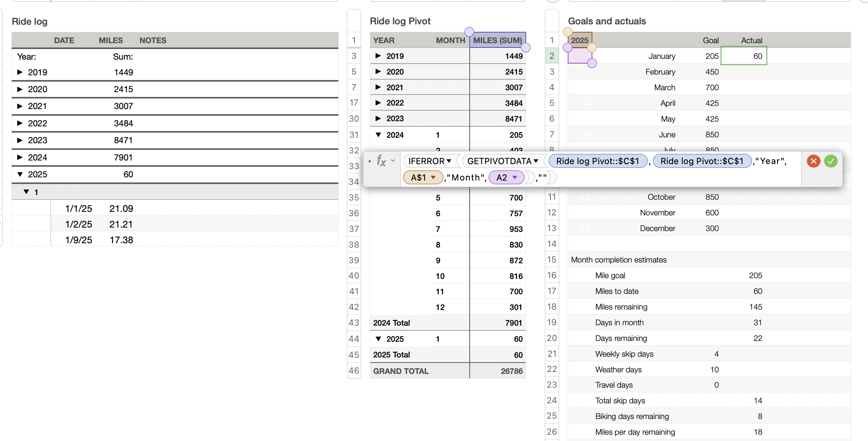868x441 pixels.
Task: Open the A2 reference options arrow
Action: pyautogui.click(x=515, y=178)
